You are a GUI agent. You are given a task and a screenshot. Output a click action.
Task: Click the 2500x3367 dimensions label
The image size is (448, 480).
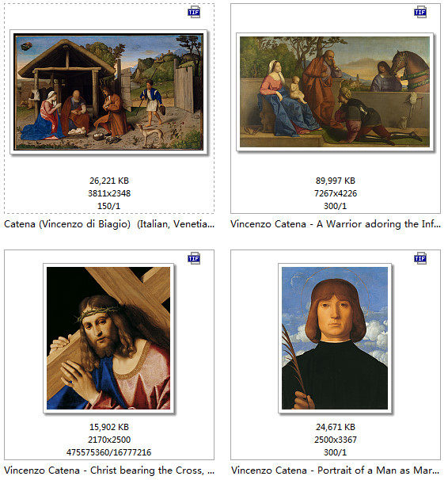336,440
